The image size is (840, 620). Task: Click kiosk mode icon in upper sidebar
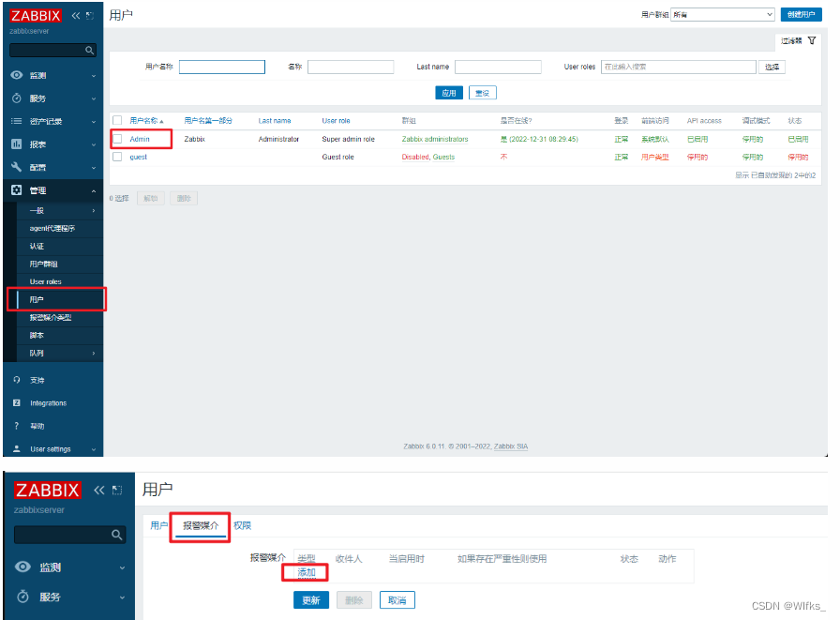click(x=89, y=16)
